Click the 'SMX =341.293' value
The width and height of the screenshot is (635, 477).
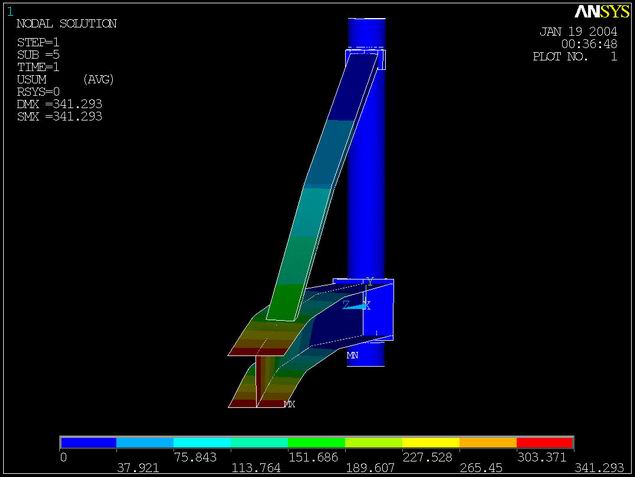(x=60, y=117)
